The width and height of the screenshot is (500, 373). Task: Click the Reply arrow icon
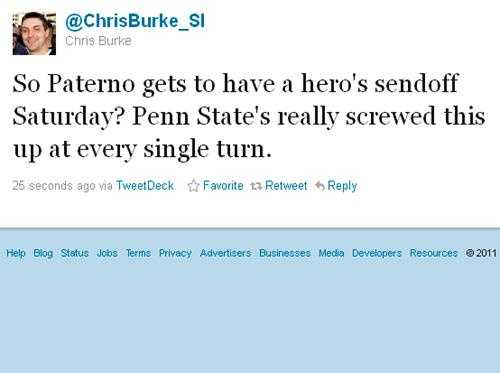(x=320, y=186)
